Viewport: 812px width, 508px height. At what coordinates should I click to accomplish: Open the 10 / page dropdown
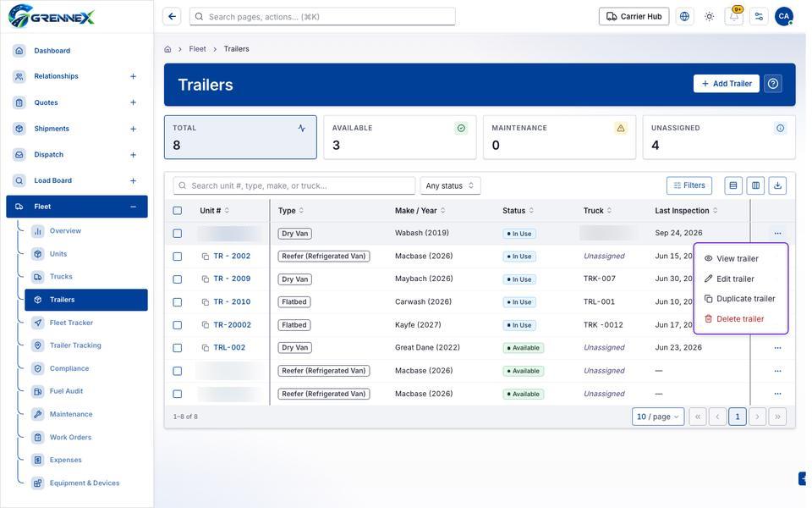tap(658, 417)
